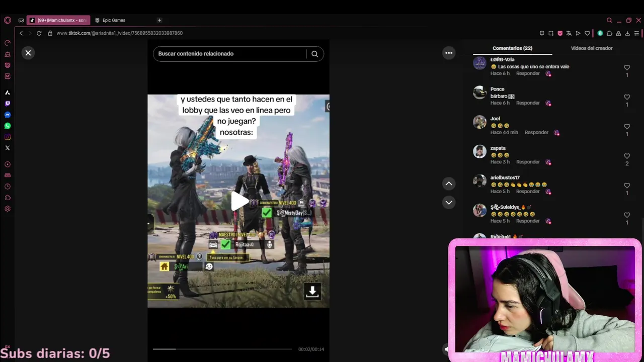Close the TikTok video viewer
644x362 pixels.
[x=28, y=53]
